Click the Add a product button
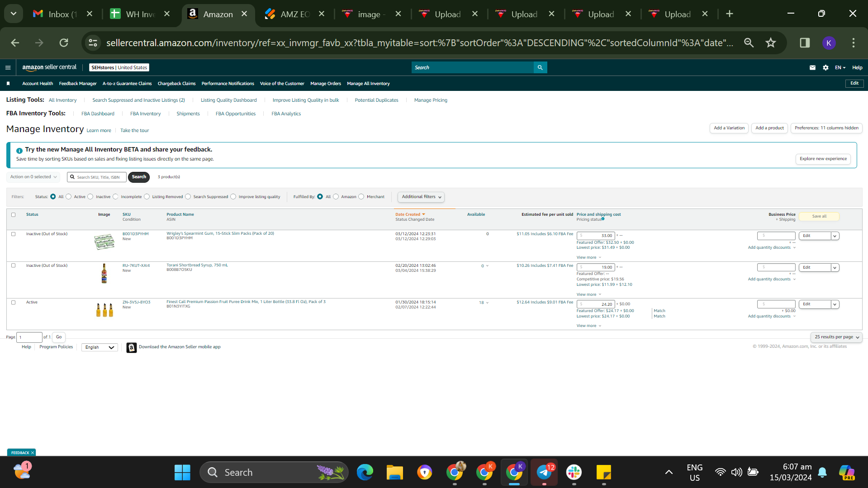The width and height of the screenshot is (868, 488). pyautogui.click(x=769, y=128)
